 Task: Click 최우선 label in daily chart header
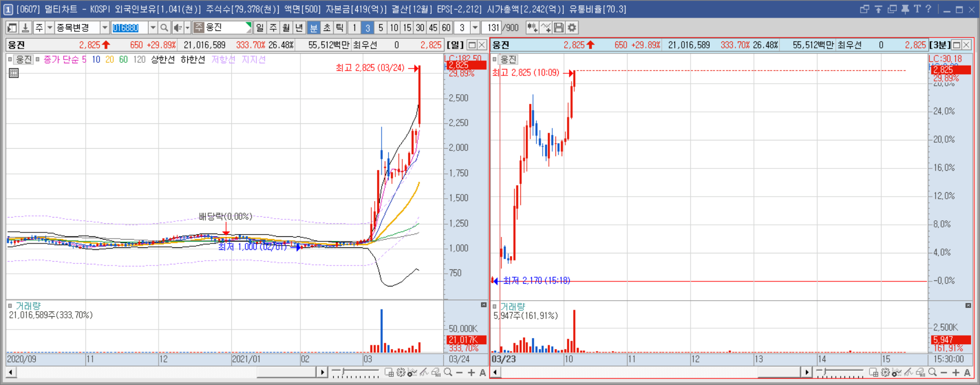pyautogui.click(x=365, y=45)
